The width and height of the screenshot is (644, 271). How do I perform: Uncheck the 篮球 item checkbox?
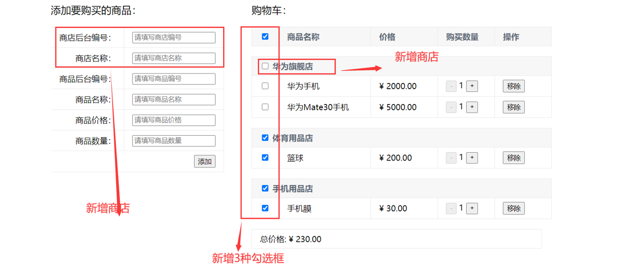(x=265, y=157)
